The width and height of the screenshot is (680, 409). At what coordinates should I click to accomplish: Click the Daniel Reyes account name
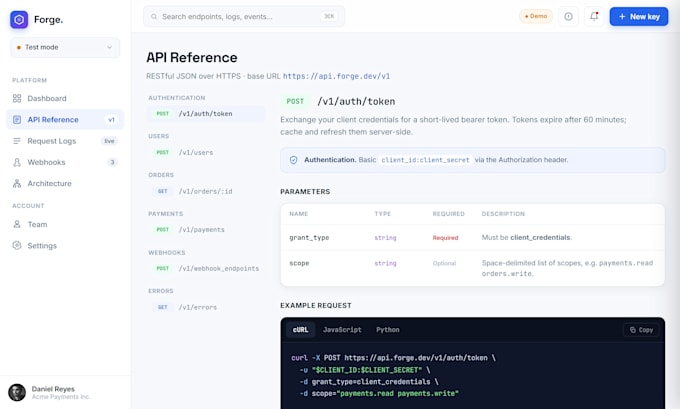[53, 389]
